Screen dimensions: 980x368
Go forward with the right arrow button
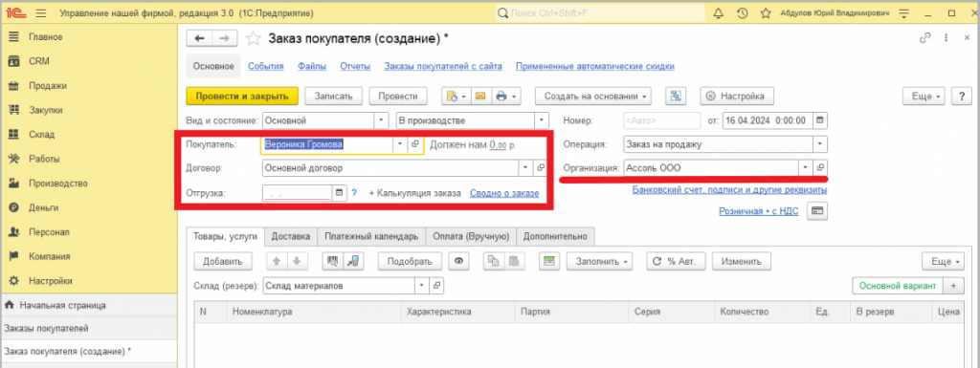coord(224,38)
